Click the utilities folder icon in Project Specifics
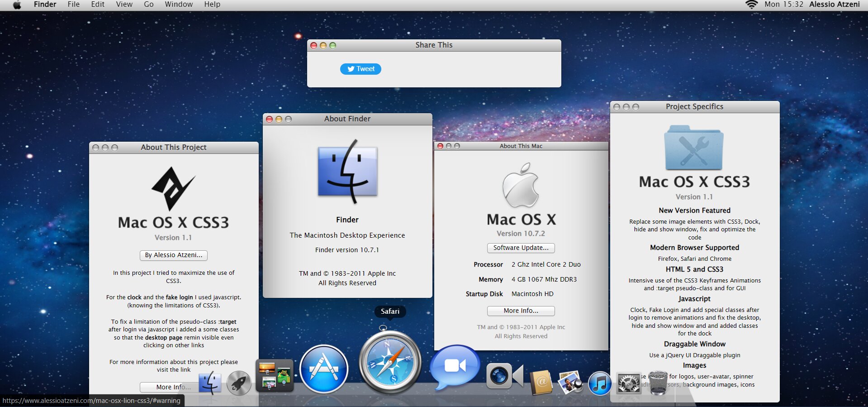 pos(694,148)
